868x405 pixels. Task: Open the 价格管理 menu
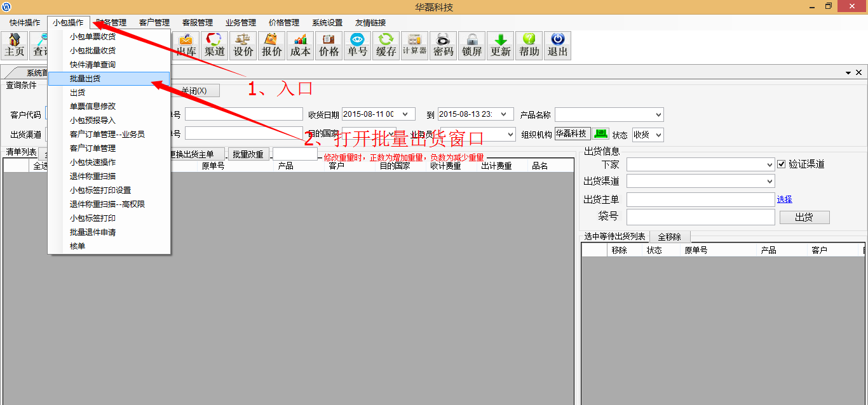pos(284,23)
